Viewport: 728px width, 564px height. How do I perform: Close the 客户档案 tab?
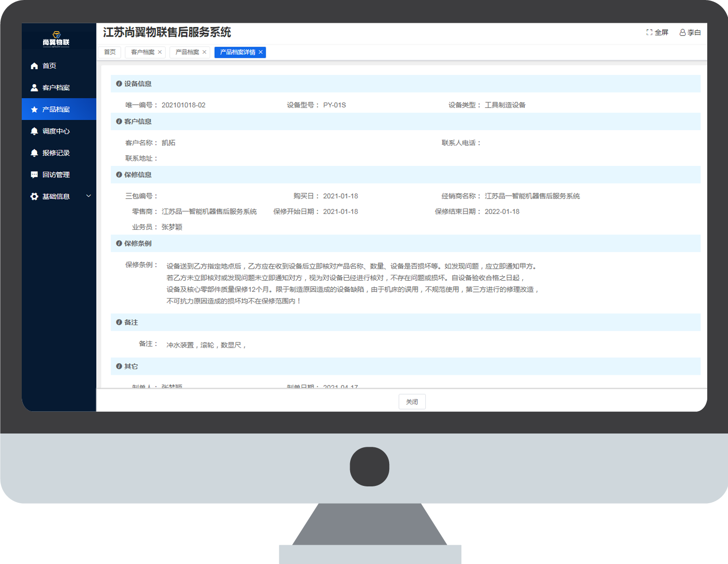click(x=160, y=52)
